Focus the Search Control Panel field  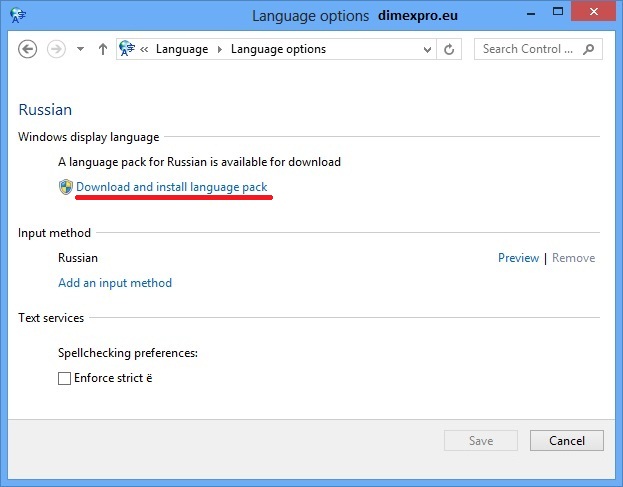point(538,49)
